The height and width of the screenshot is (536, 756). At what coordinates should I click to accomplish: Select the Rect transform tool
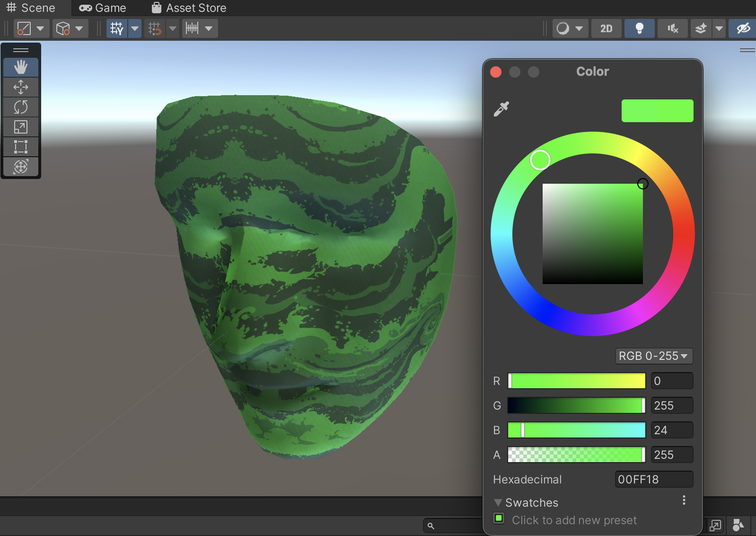pos(21,147)
